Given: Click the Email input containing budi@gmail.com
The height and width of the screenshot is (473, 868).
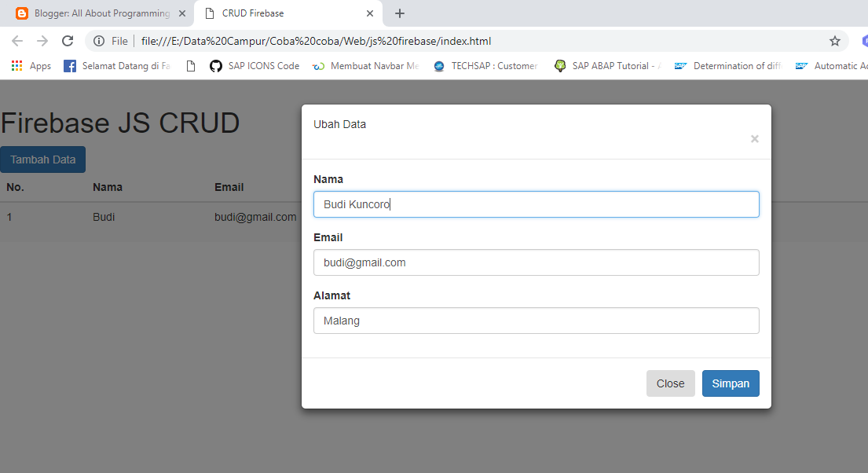Looking at the screenshot, I should click(x=537, y=262).
